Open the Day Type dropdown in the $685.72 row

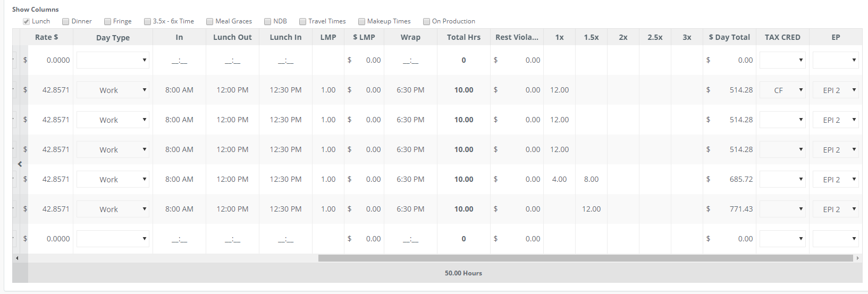113,179
